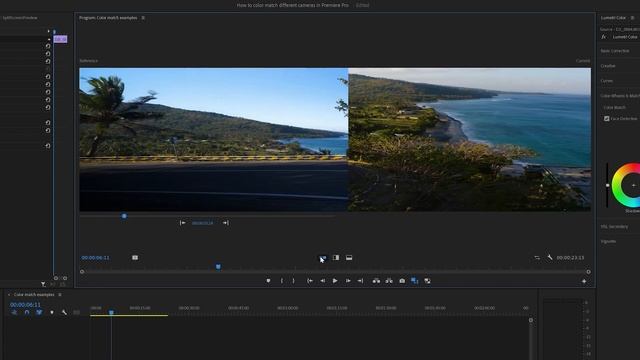Click the Program timecode 00:00:06:11

click(96, 258)
